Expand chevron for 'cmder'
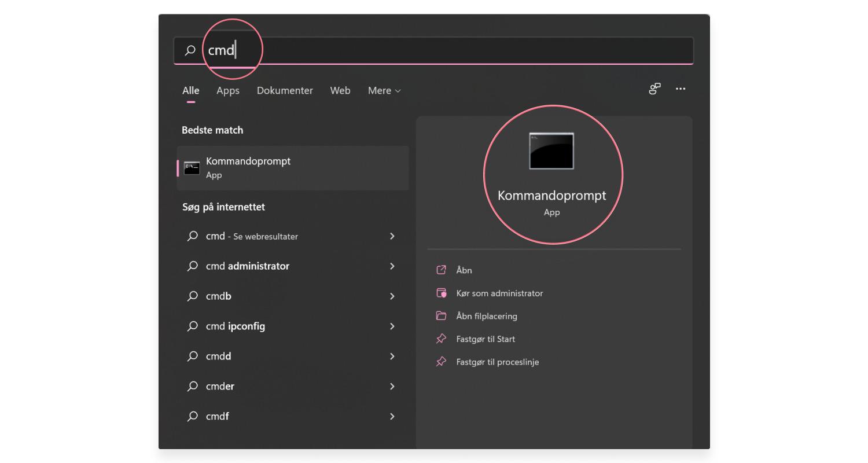Image resolution: width=868 pixels, height=463 pixels. click(x=392, y=387)
